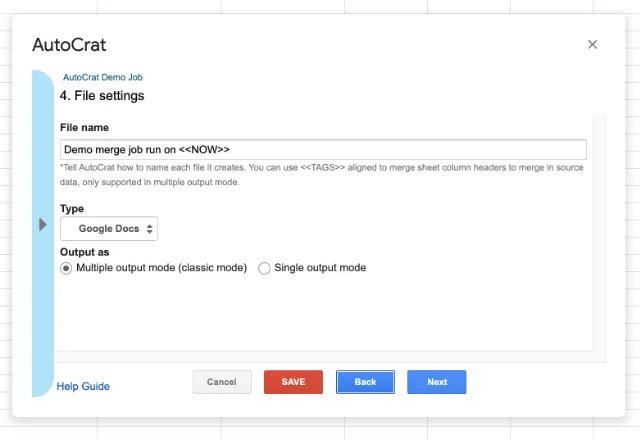Image resolution: width=640 pixels, height=440 pixels.
Task: Click the "4. File settings" heading
Action: pos(102,96)
